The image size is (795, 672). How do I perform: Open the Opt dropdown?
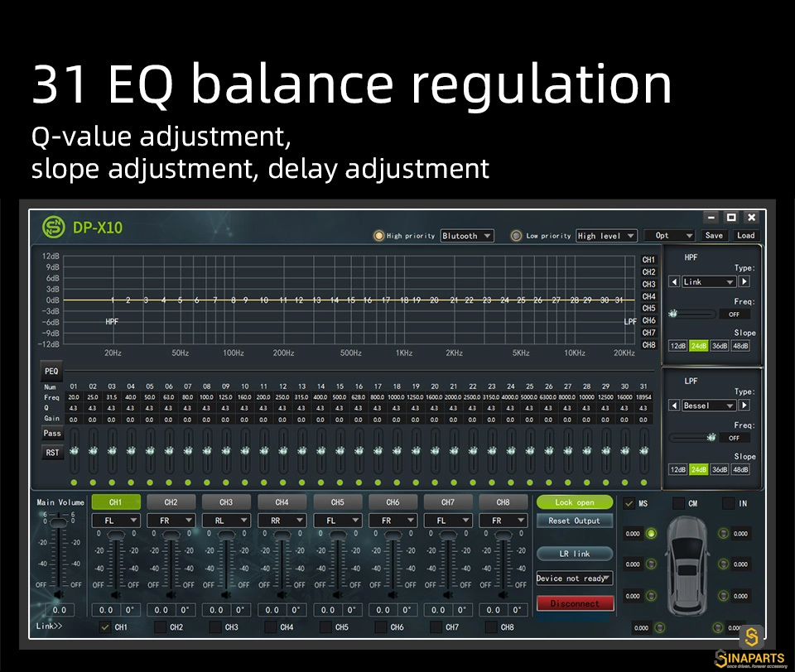[x=669, y=235]
